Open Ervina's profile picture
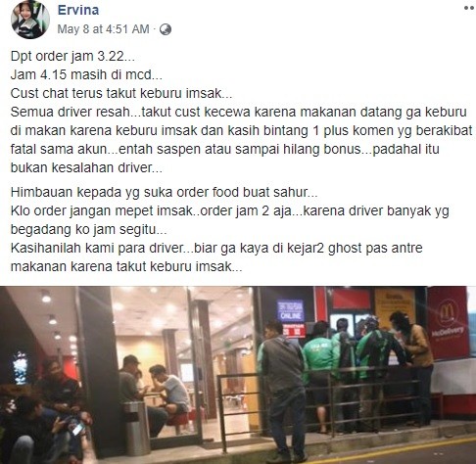476x464 pixels. pos(30,20)
